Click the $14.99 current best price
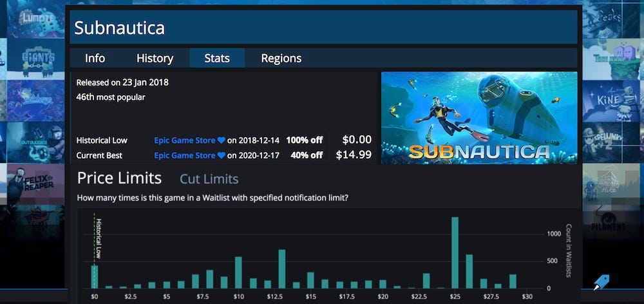Image resolution: width=644 pixels, height=304 pixels. [354, 155]
